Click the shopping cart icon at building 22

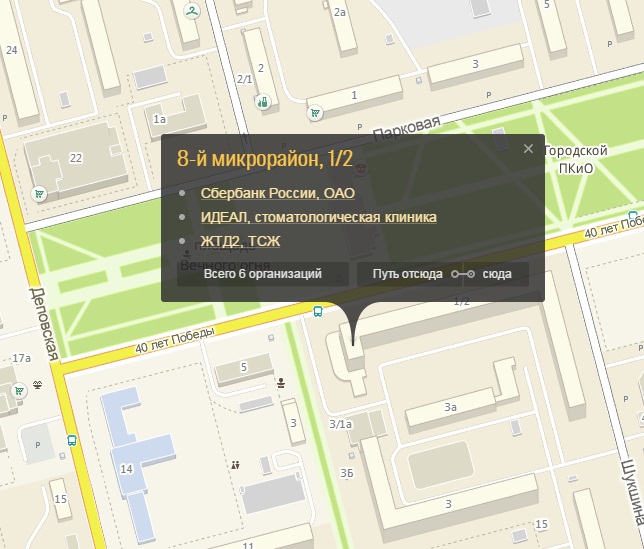tap(39, 193)
